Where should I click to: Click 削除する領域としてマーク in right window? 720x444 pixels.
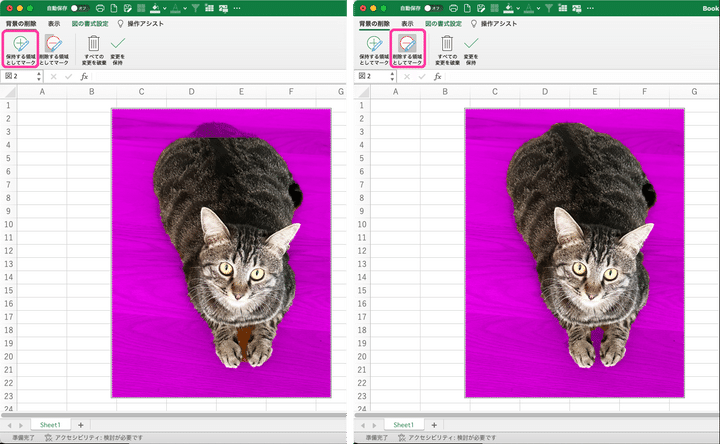407,49
